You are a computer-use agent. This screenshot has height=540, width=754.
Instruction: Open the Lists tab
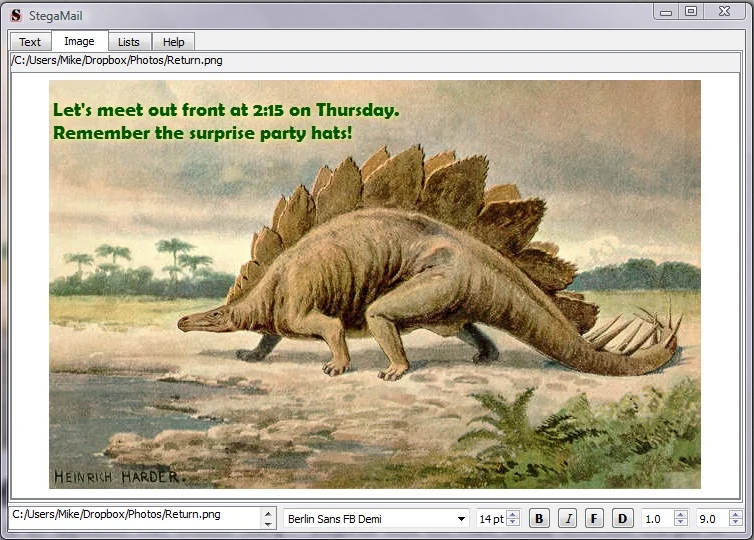click(129, 42)
